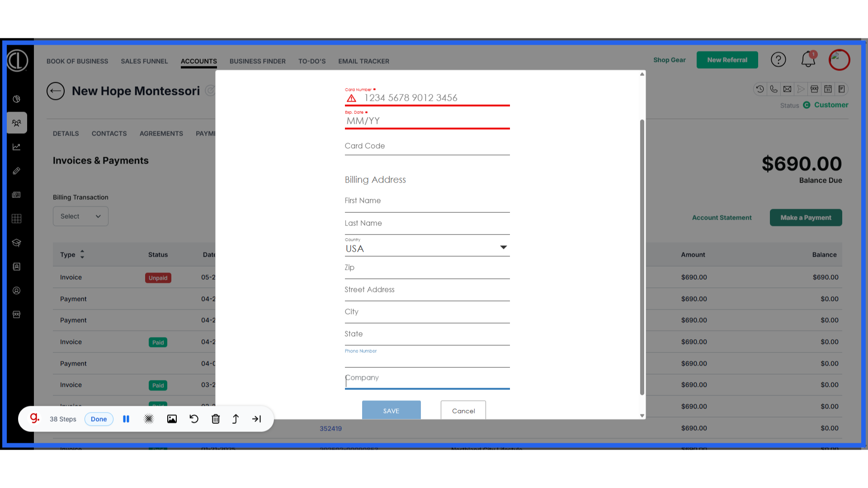Open the user profile circle sidebar icon
The image size is (868, 488).
[17, 291]
